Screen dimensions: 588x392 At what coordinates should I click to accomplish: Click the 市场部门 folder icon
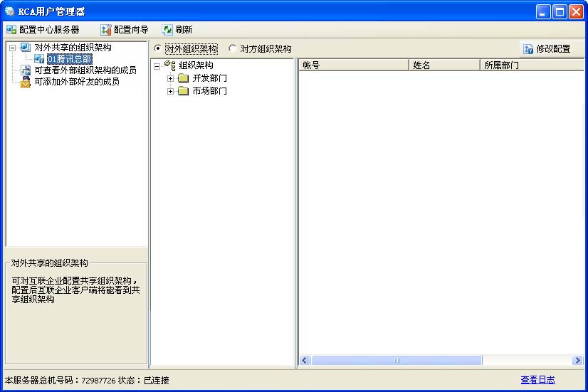click(183, 90)
